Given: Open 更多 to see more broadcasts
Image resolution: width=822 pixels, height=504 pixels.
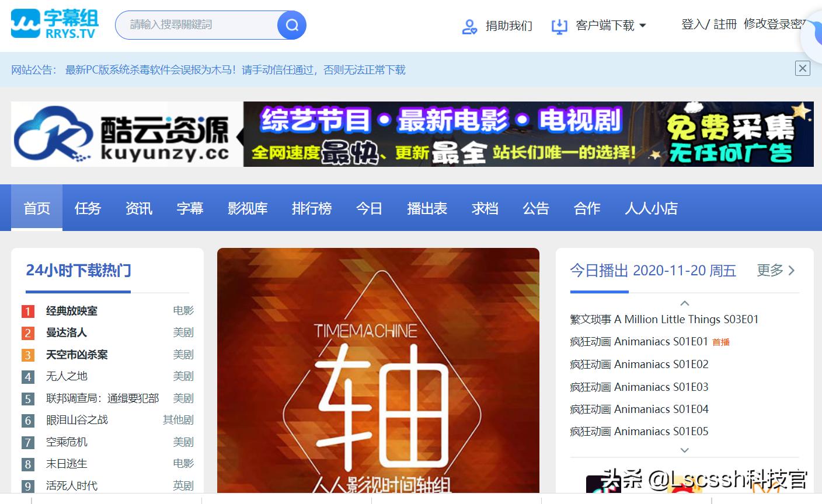Looking at the screenshot, I should (776, 270).
